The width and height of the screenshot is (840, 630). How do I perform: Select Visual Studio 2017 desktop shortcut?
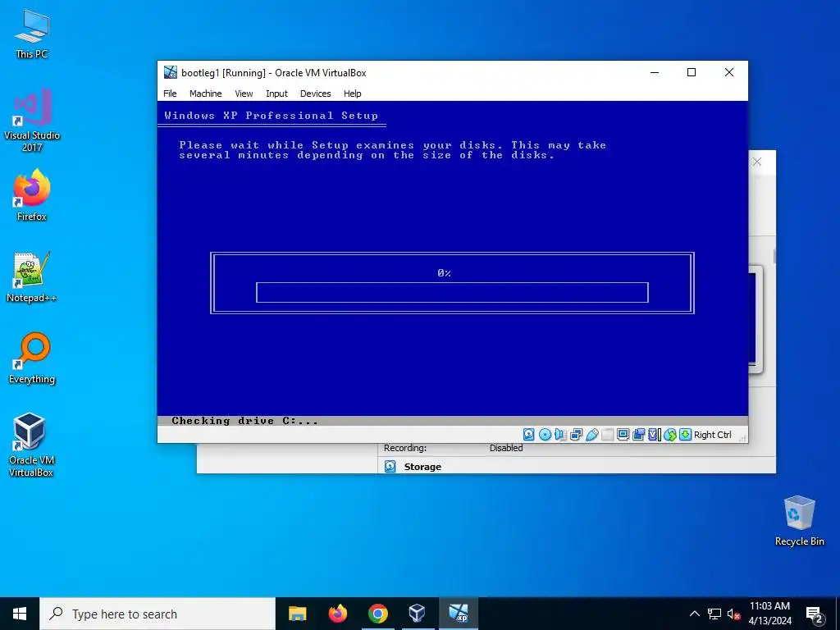tap(32, 120)
